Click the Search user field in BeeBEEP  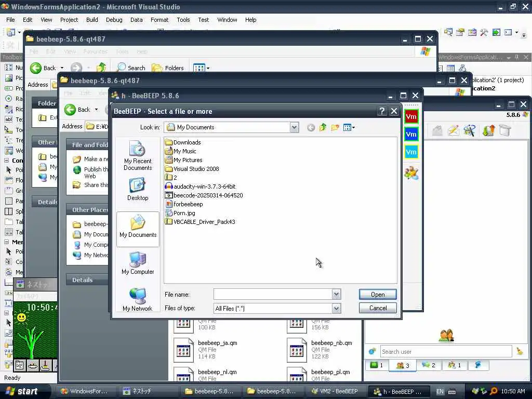coord(446,352)
